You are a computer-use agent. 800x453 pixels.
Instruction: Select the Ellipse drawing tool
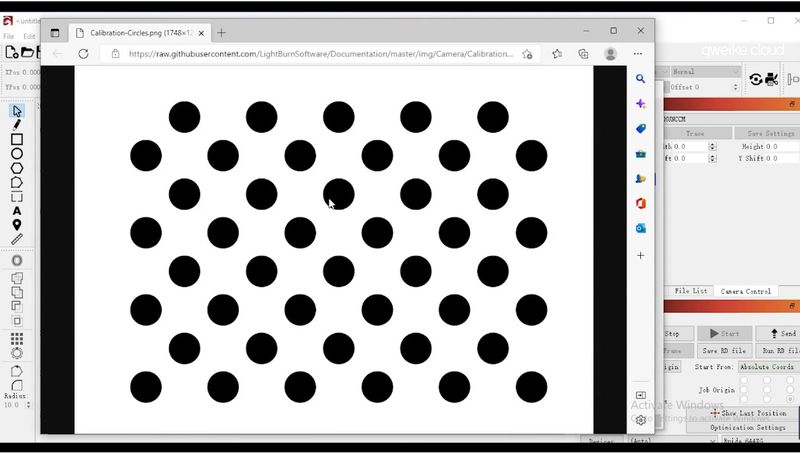[17, 154]
